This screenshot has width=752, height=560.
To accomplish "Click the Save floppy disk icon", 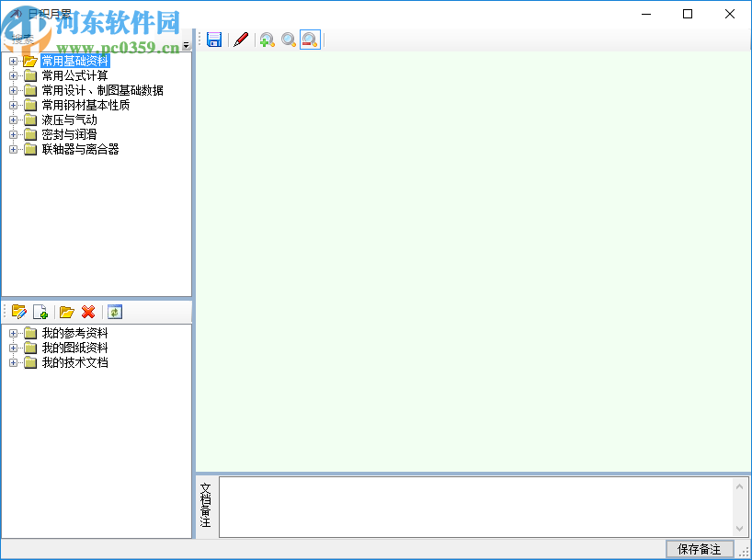I will [213, 40].
